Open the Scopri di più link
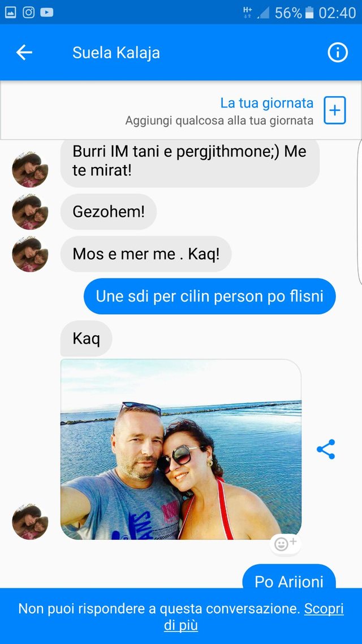The image size is (362, 644). click(x=253, y=617)
